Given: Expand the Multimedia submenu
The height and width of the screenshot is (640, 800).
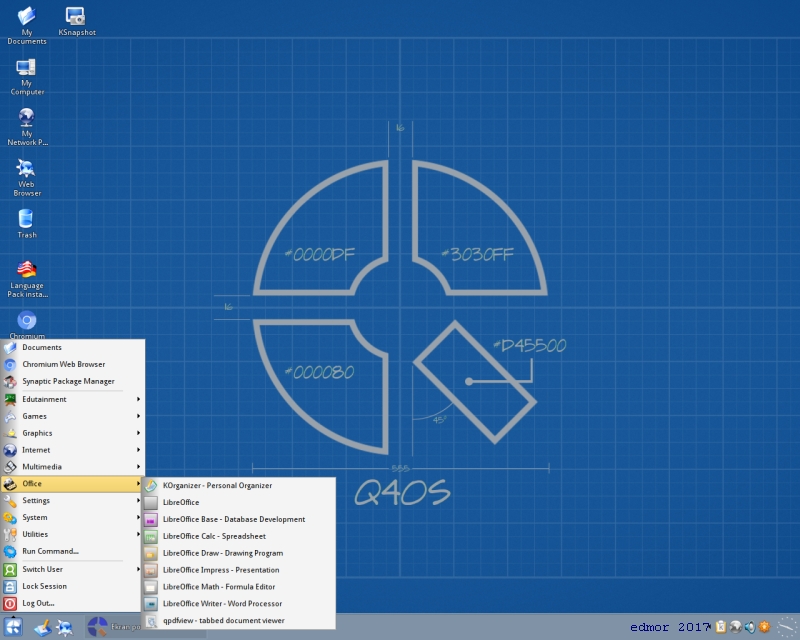Looking at the screenshot, I should [x=72, y=467].
